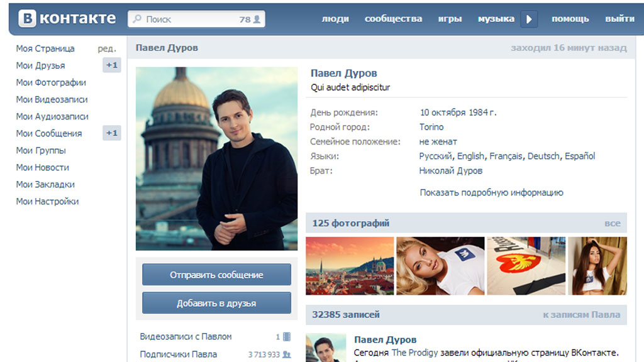Screen dimensions: 644x362
Task: Click все link in the photos header
Action: coord(612,223)
